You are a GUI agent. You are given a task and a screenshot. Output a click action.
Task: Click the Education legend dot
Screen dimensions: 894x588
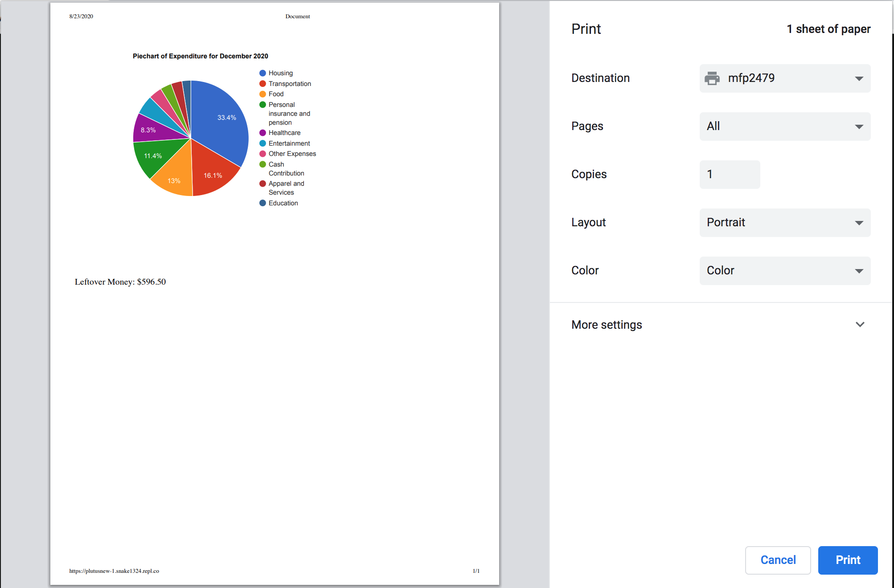(262, 203)
